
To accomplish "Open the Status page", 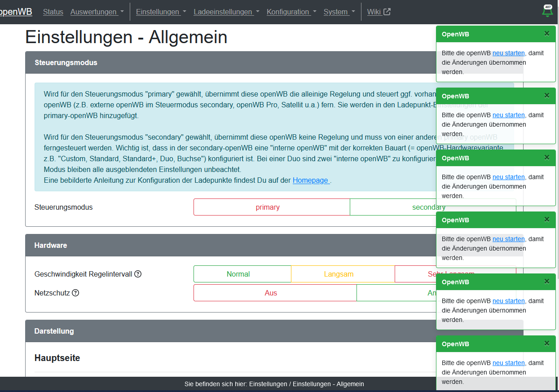I will click(53, 12).
